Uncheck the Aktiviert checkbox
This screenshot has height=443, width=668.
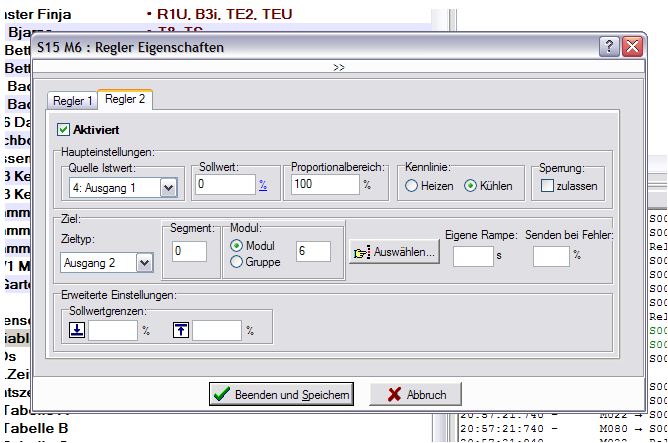click(x=64, y=129)
